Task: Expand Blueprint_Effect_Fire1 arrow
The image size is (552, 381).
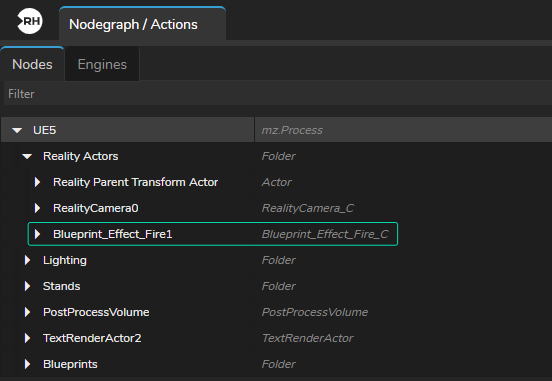Action: click(x=37, y=234)
